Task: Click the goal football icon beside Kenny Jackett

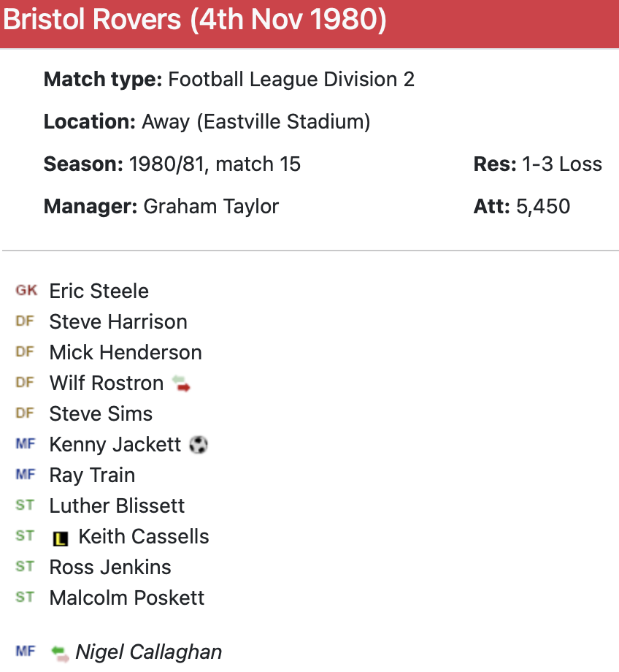Action: pyautogui.click(x=199, y=445)
